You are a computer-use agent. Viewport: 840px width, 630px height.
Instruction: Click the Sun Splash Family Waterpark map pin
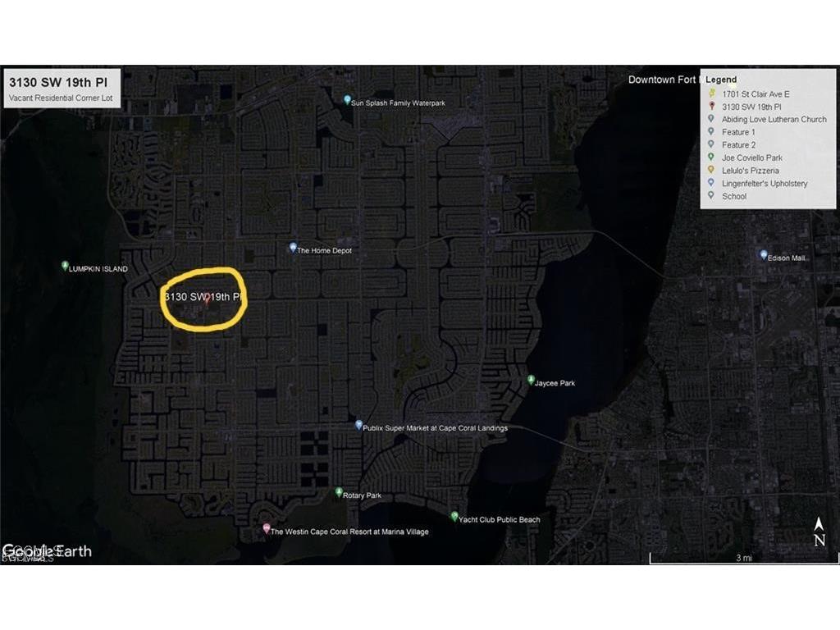347,100
